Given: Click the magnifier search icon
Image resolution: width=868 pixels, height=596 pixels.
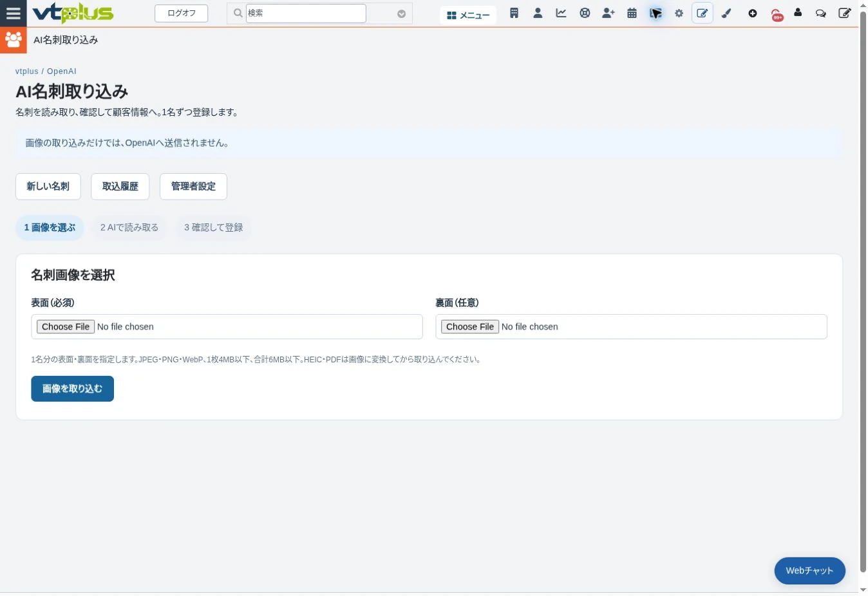Looking at the screenshot, I should 238,13.
